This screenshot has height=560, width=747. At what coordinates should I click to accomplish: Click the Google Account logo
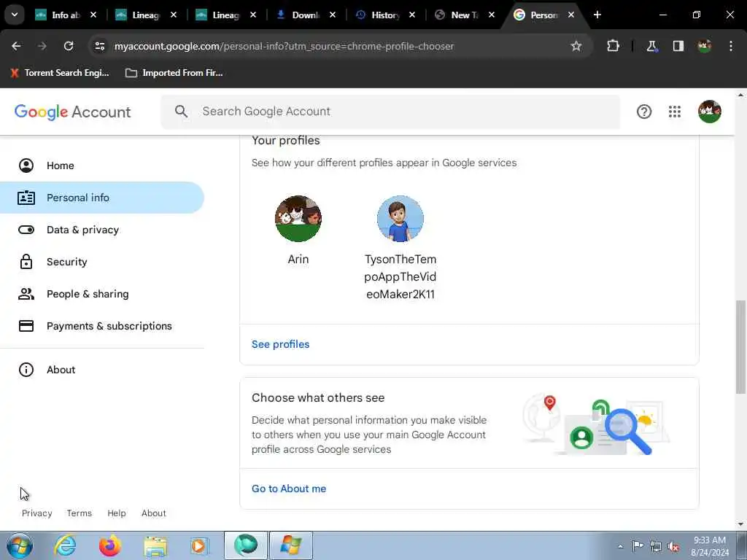point(72,112)
